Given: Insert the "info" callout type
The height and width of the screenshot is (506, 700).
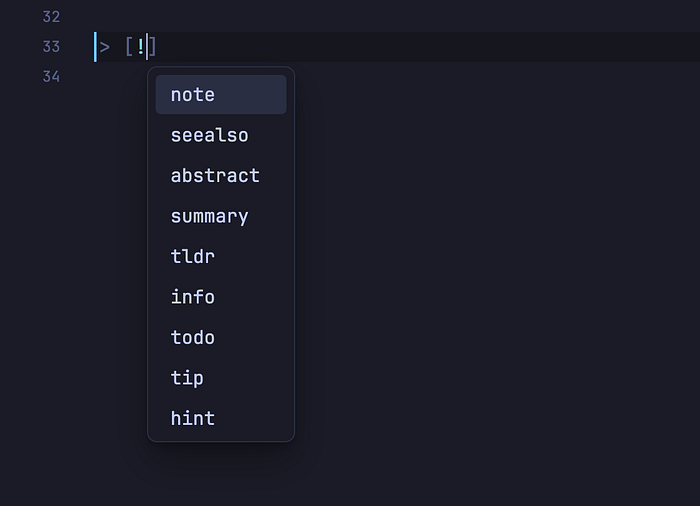Looking at the screenshot, I should [221, 297].
